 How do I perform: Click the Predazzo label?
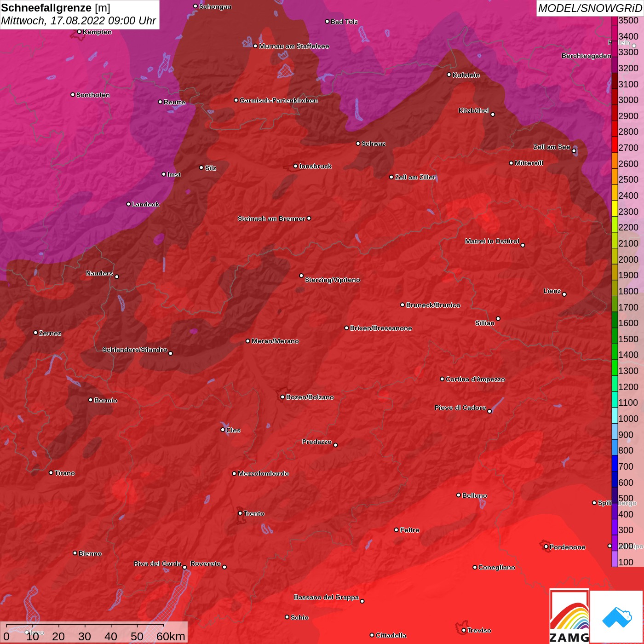[x=317, y=442]
